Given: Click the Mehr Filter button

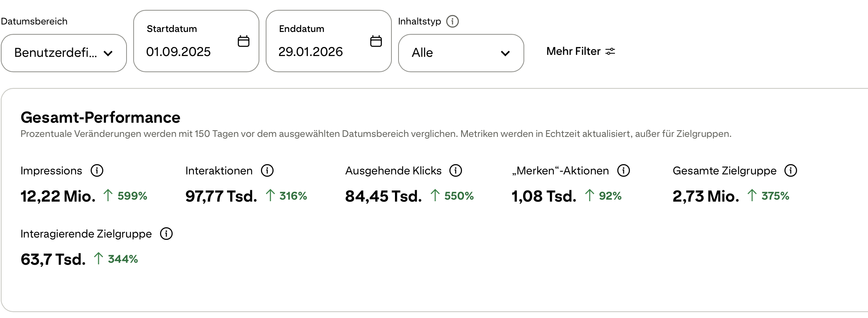Looking at the screenshot, I should click(574, 51).
